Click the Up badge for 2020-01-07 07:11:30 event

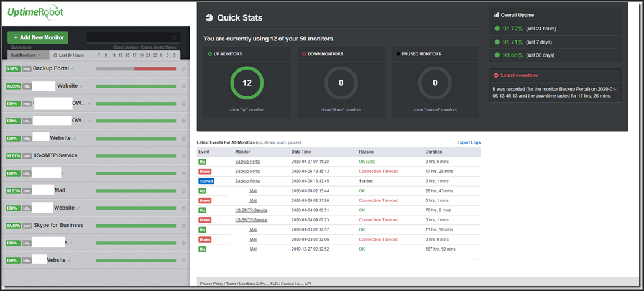[x=202, y=162]
